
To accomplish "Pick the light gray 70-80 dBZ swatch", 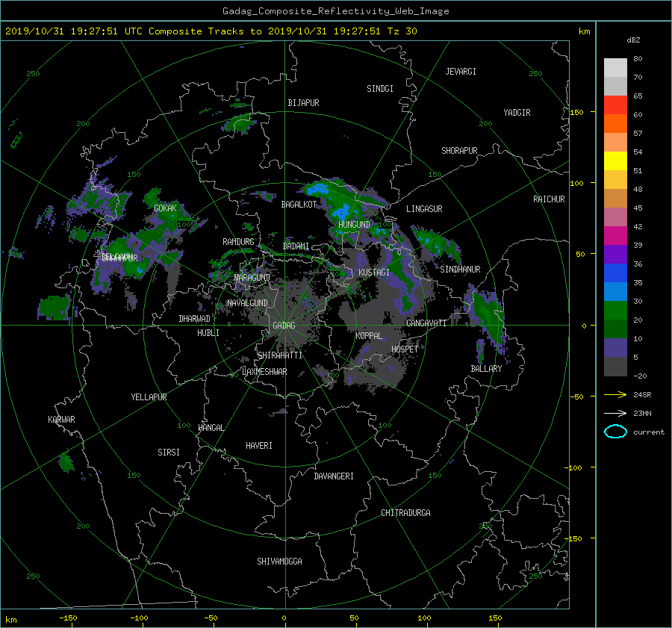I will [x=615, y=68].
